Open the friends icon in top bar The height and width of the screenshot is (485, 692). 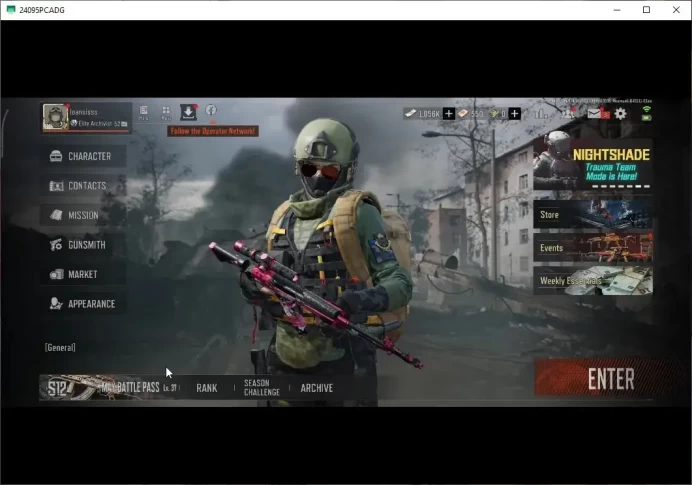coord(568,114)
